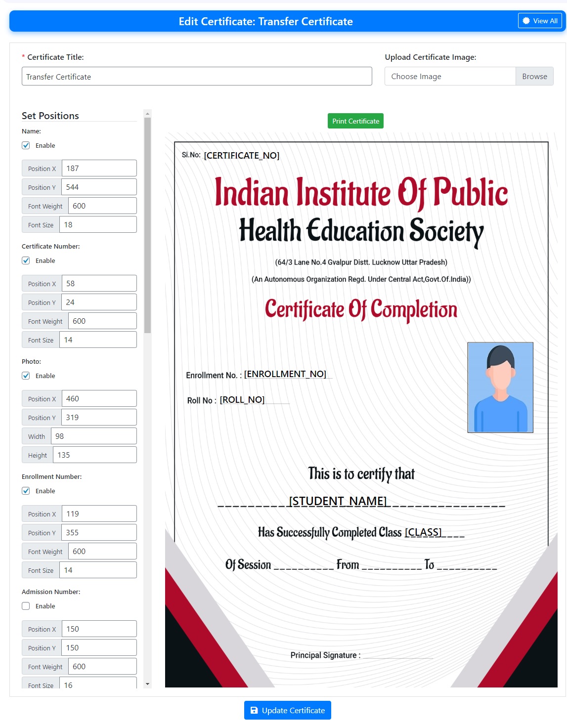Click the student photo placeholder on certificate
The height and width of the screenshot is (728, 567).
click(500, 387)
